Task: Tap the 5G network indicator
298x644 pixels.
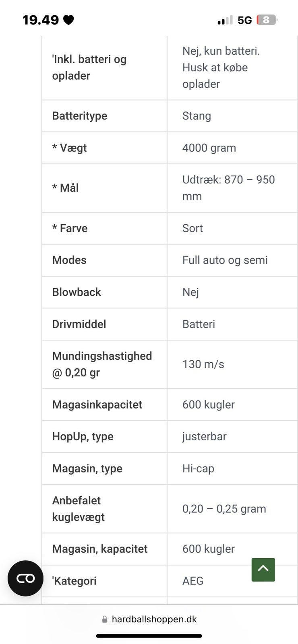Action: point(244,20)
